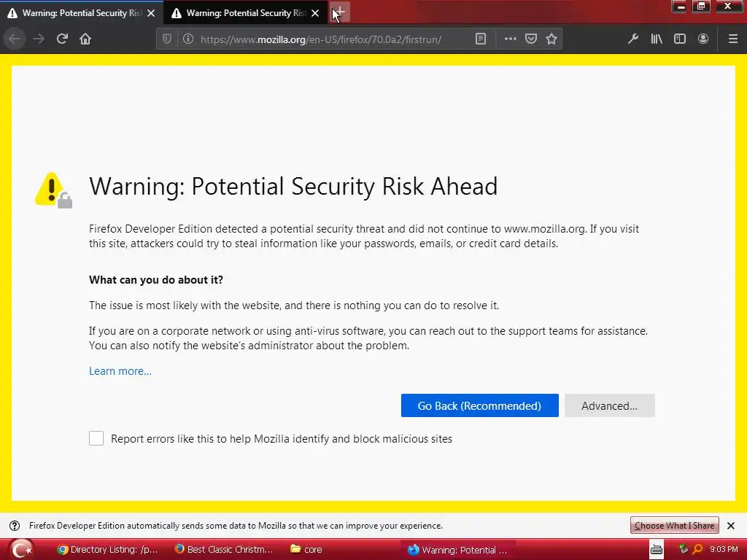Close the second Warning tab
Image resolution: width=747 pixels, height=560 pixels.
click(315, 13)
